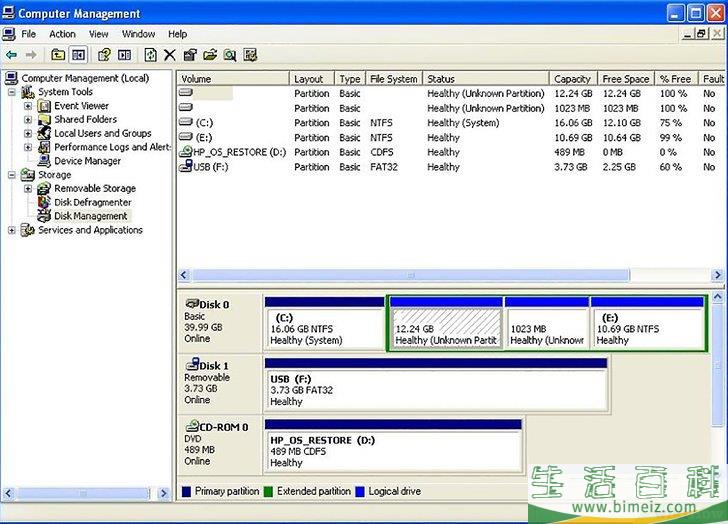
Task: Click the volume list scroll left arrow
Action: pyautogui.click(x=184, y=275)
